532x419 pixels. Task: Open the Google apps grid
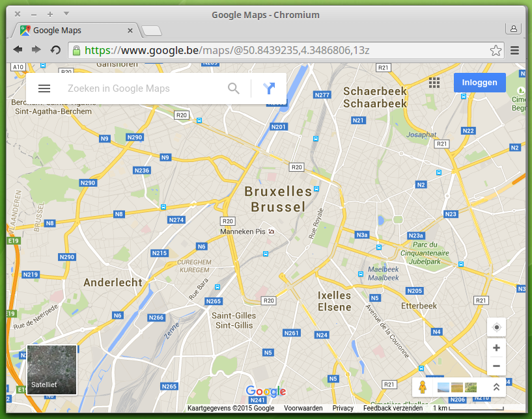[434, 83]
